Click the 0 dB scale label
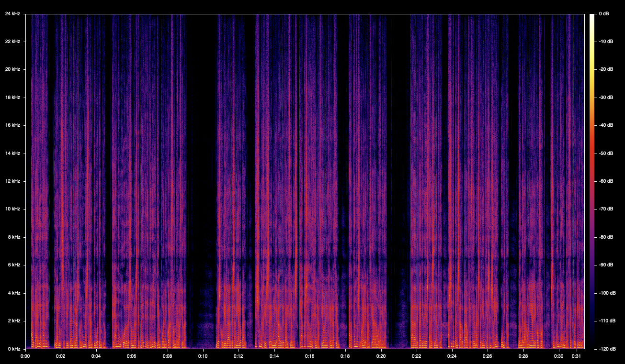 coord(604,14)
